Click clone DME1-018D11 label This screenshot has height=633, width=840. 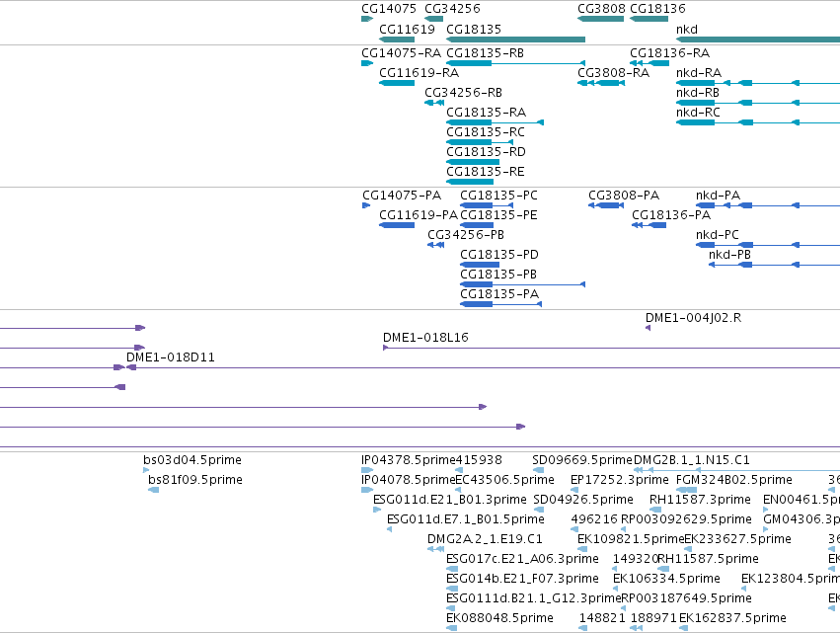171,356
